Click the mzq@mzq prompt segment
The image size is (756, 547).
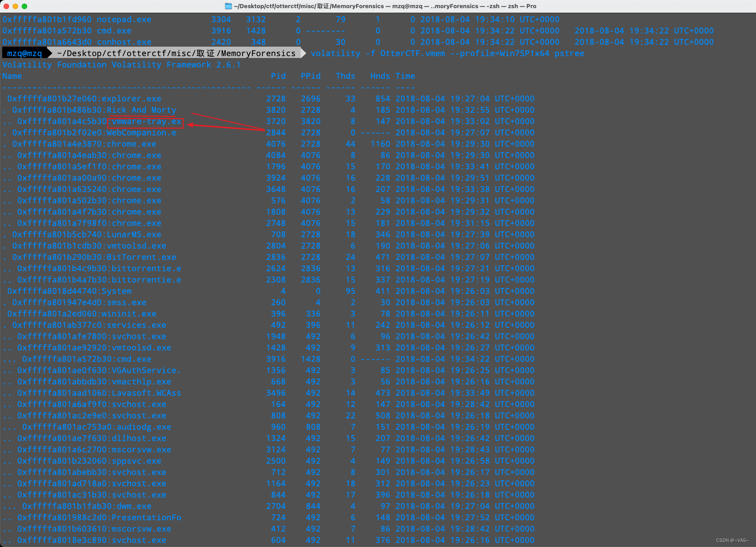pyautogui.click(x=24, y=53)
